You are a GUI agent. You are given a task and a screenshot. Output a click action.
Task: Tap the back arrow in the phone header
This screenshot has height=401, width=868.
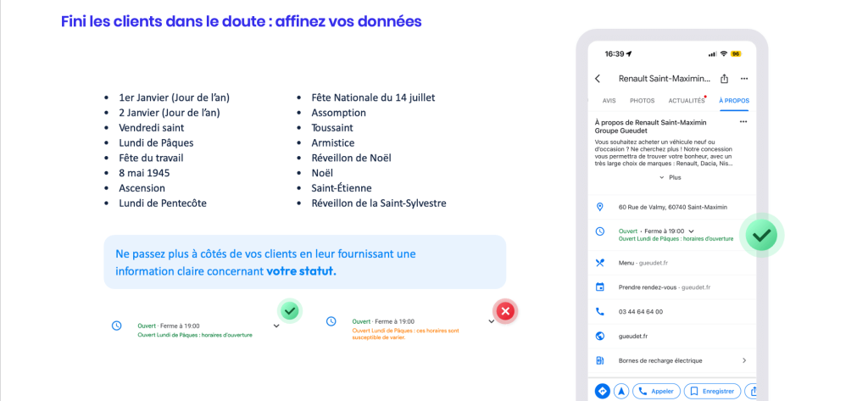[598, 79]
